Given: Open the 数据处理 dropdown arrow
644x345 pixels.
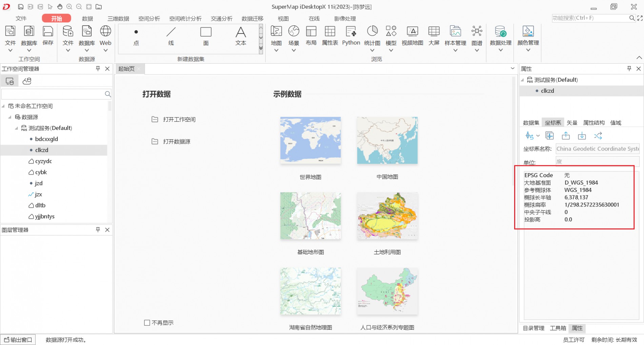Looking at the screenshot, I should [500, 50].
